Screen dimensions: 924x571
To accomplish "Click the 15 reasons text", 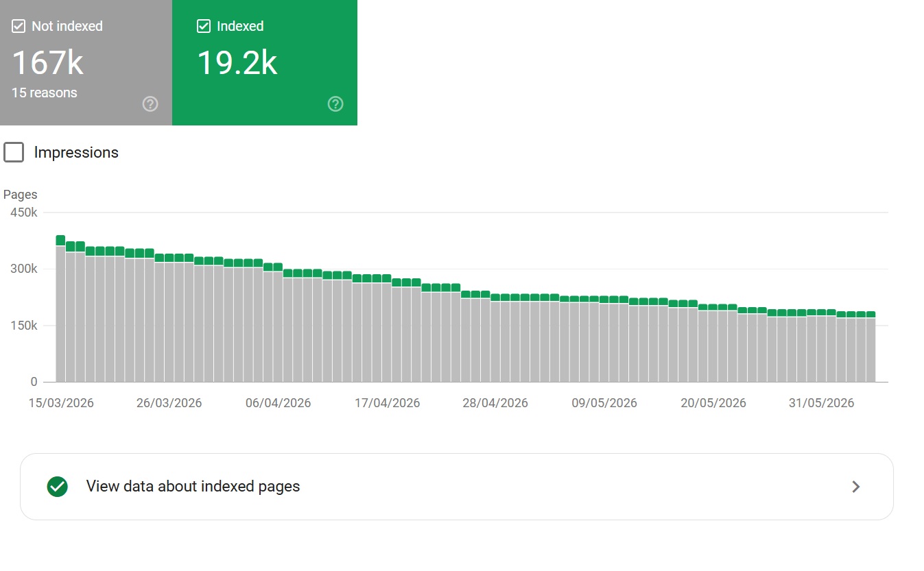I will click(45, 93).
